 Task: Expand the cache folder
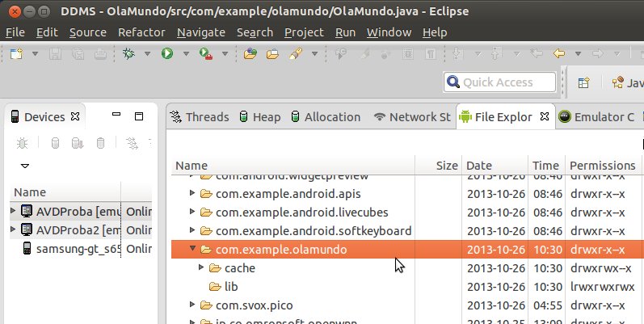pyautogui.click(x=201, y=267)
